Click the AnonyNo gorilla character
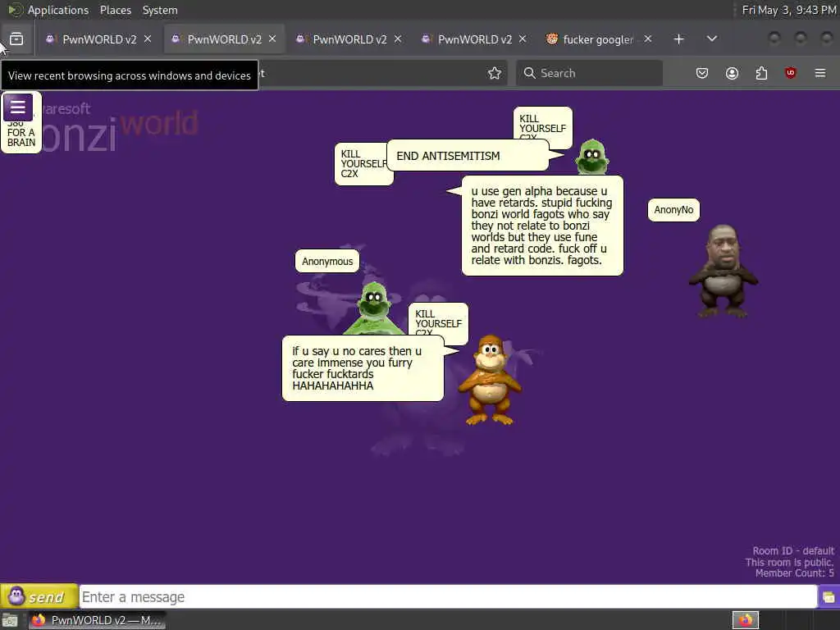This screenshot has height=630, width=840. (724, 271)
